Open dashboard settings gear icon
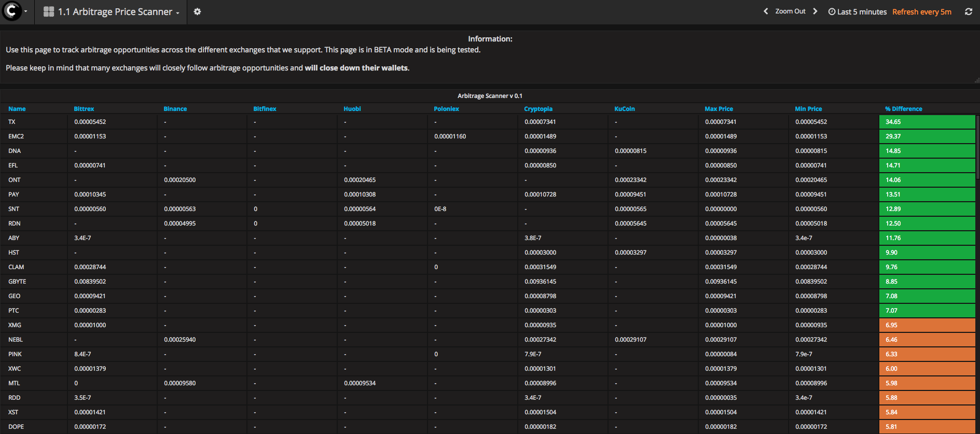 [197, 11]
